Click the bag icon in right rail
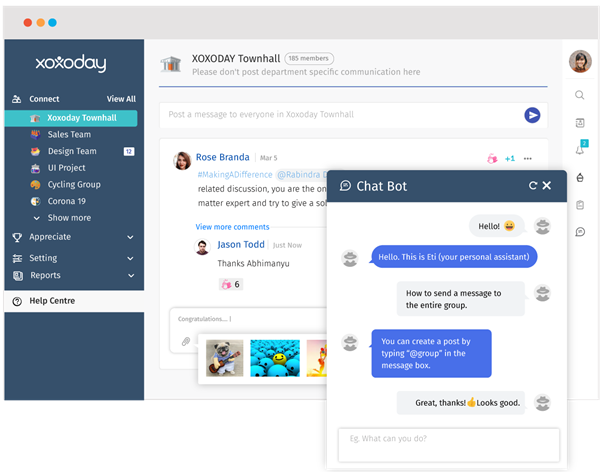The image size is (602, 472). (580, 177)
